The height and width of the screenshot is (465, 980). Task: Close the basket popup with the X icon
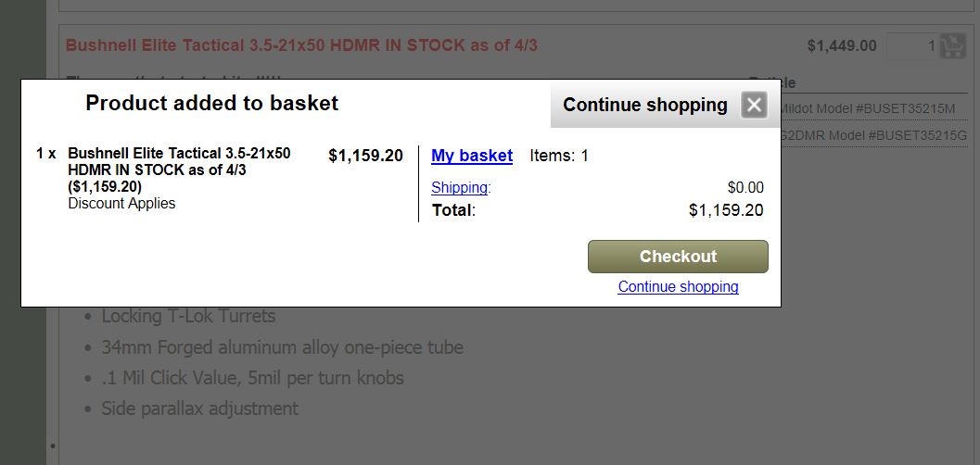(x=754, y=105)
